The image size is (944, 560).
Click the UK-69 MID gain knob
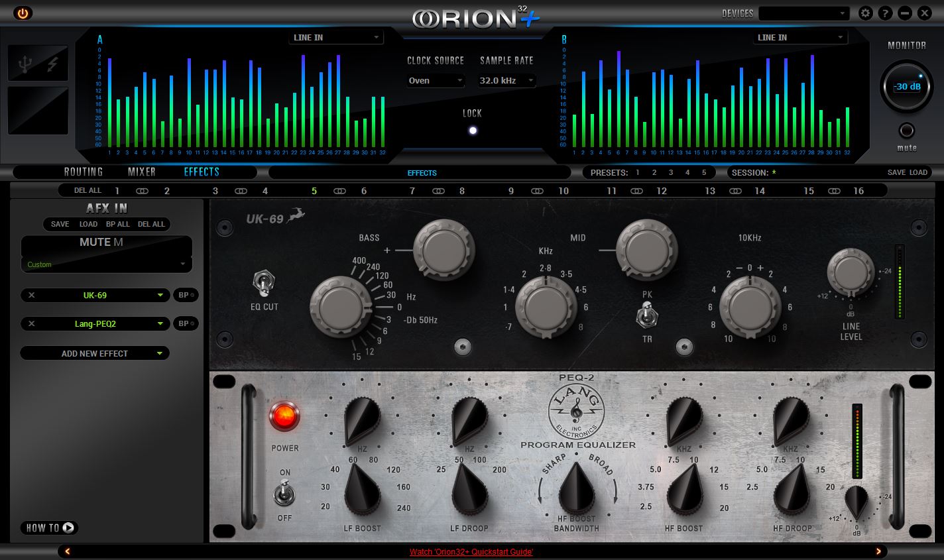[647, 251]
